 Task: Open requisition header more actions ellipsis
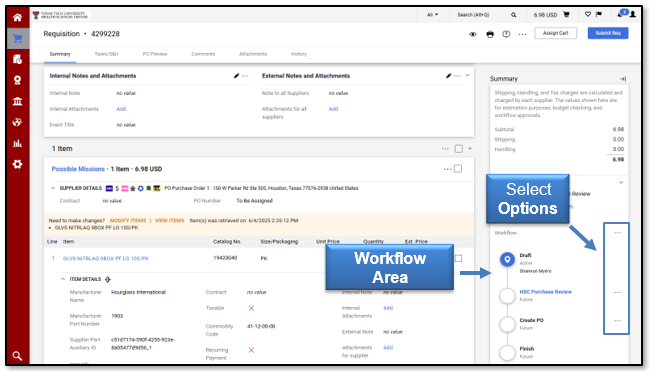click(x=522, y=34)
